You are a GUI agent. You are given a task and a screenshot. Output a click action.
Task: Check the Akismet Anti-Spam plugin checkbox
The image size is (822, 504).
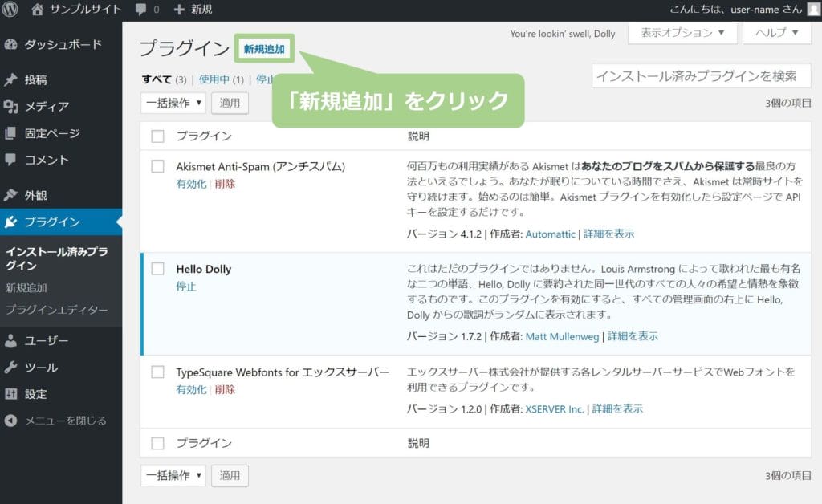point(157,166)
